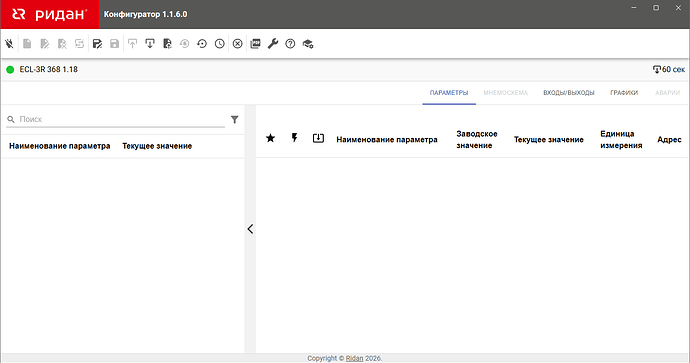Click the graduation cap with gear icon
The height and width of the screenshot is (363, 690).
coord(308,44)
